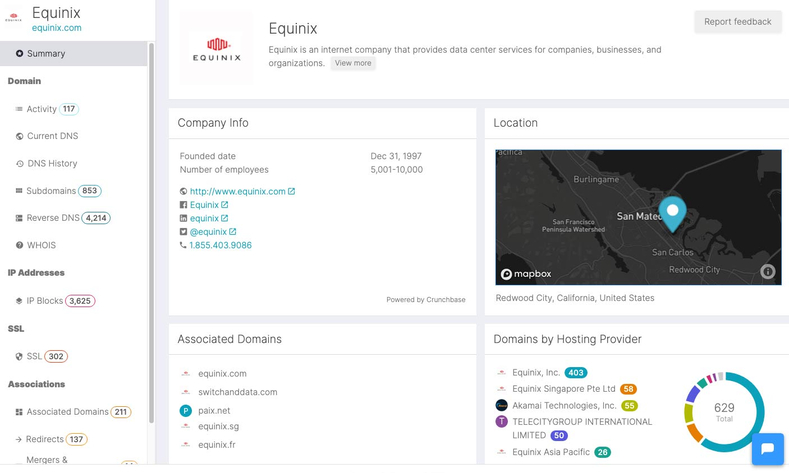Open http://www.equinix.com website link
This screenshot has height=473, width=789.
coord(238,191)
